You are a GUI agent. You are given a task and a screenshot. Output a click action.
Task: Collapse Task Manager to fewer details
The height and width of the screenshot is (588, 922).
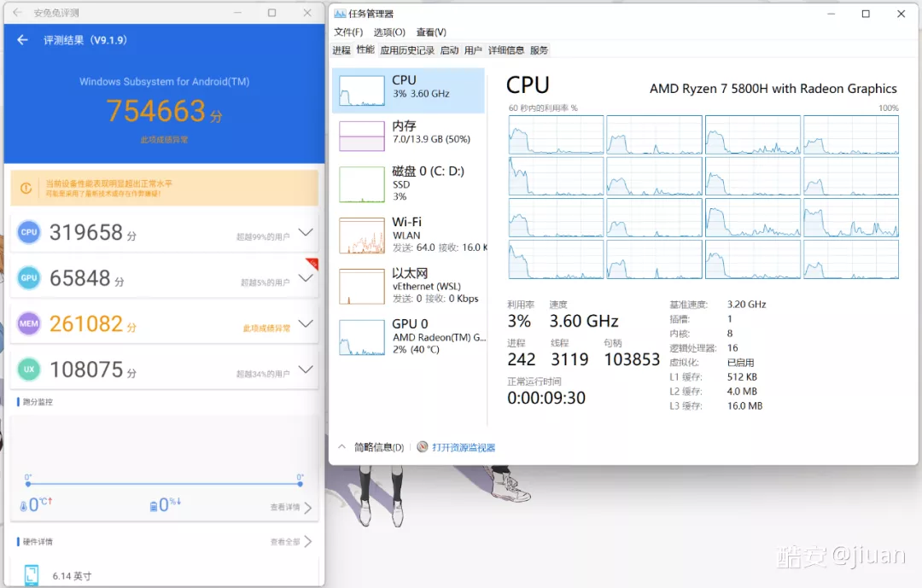[x=341, y=447]
